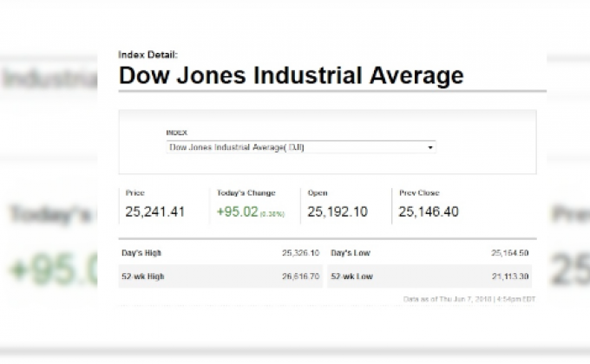Click the green 0.38% percent change
Image resolution: width=590 pixels, height=364 pixels.
pyautogui.click(x=272, y=213)
